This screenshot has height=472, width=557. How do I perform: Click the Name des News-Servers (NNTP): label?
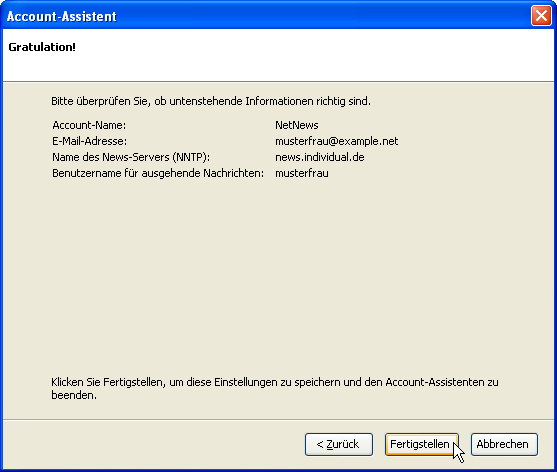point(131,157)
